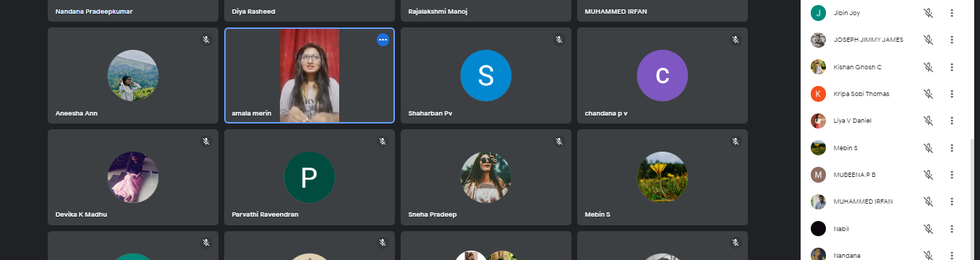Open more options for Nabil
Image resolution: width=980 pixels, height=260 pixels.
(952, 229)
